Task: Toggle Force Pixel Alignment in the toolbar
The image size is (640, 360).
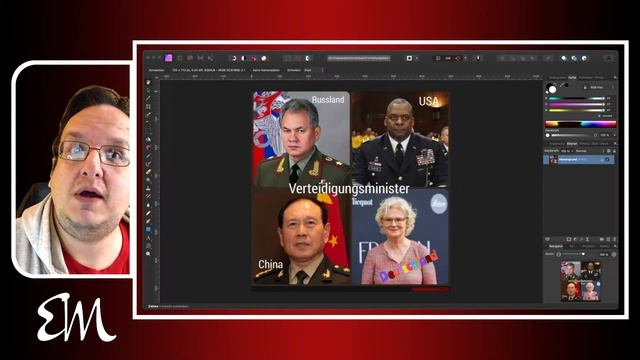Action: coord(448,58)
